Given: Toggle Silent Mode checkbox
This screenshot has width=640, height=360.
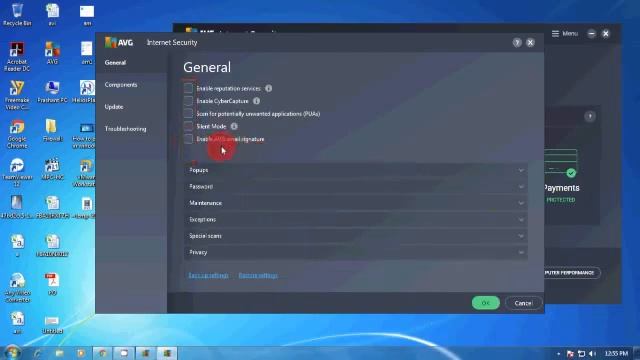Looking at the screenshot, I should pos(188,126).
